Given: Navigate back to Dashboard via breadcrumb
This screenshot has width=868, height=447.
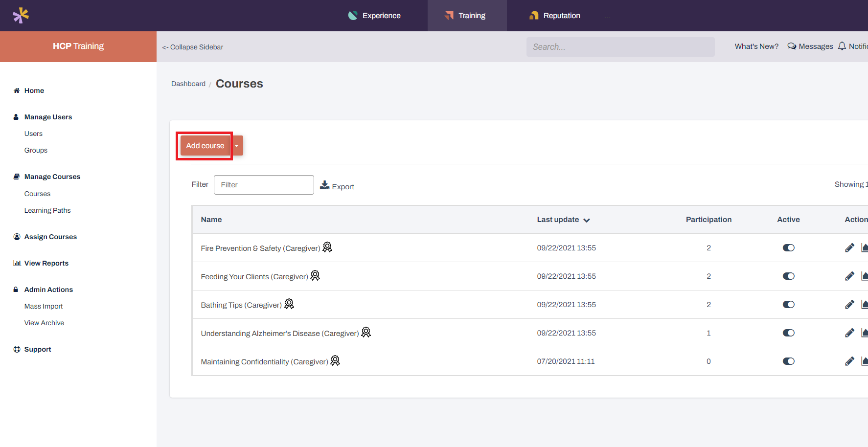Looking at the screenshot, I should [x=188, y=84].
